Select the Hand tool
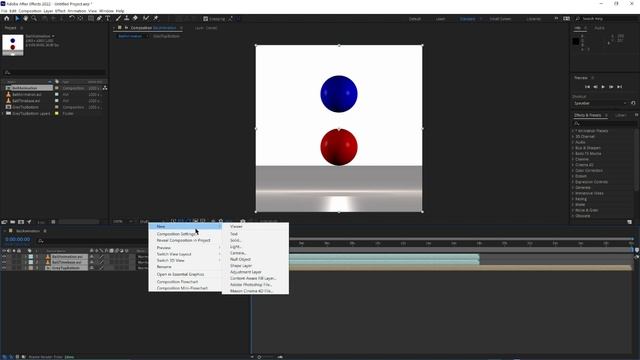Viewport: 640px width, 360px height. 25,18
